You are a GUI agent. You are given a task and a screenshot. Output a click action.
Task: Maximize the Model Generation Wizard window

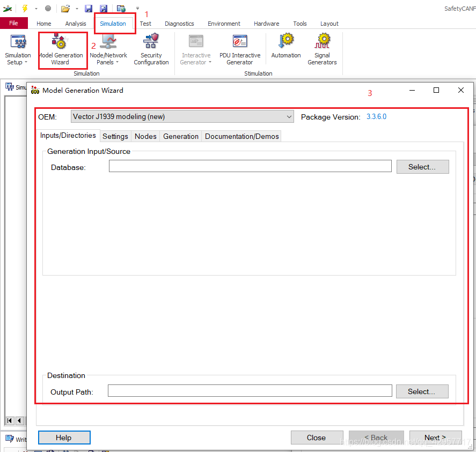(436, 90)
